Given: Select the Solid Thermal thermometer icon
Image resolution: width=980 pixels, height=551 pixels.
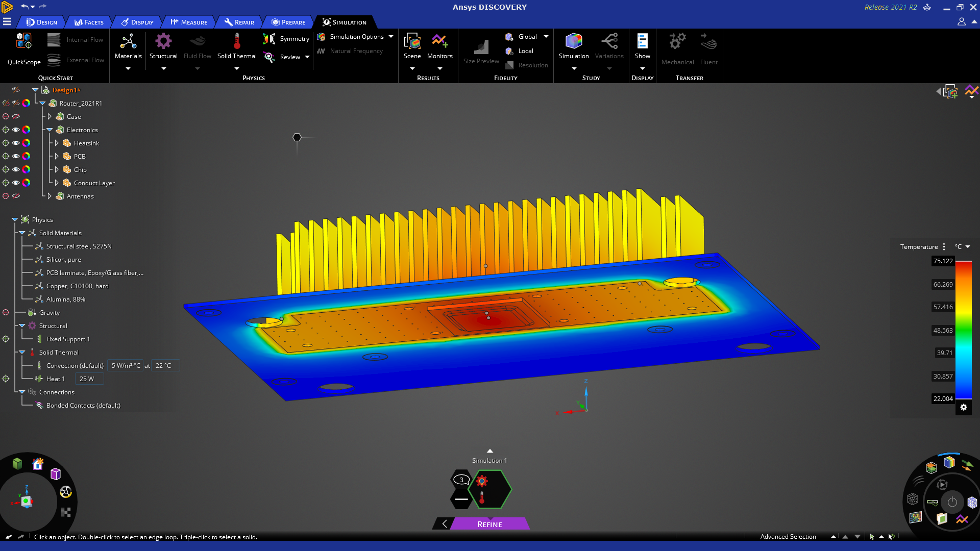Looking at the screenshot, I should tap(237, 42).
